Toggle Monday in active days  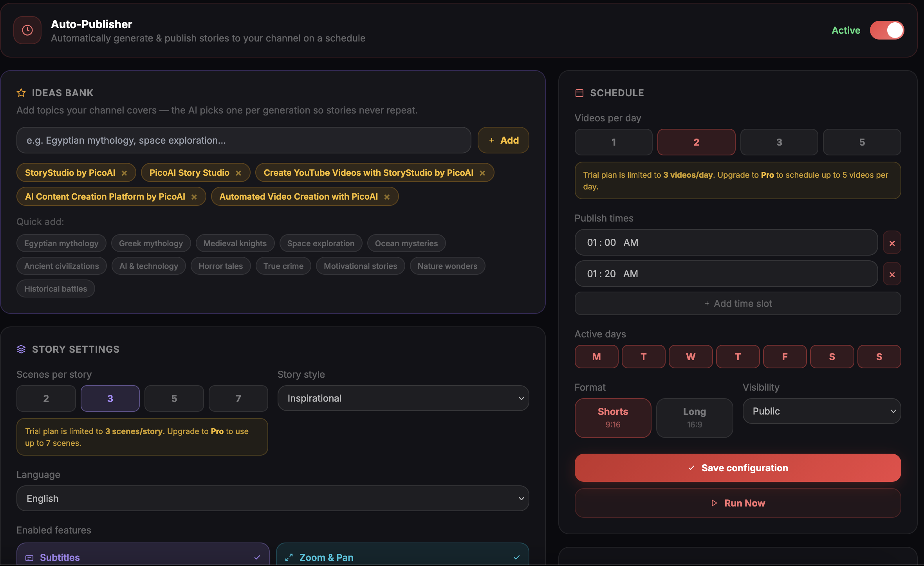tap(596, 357)
